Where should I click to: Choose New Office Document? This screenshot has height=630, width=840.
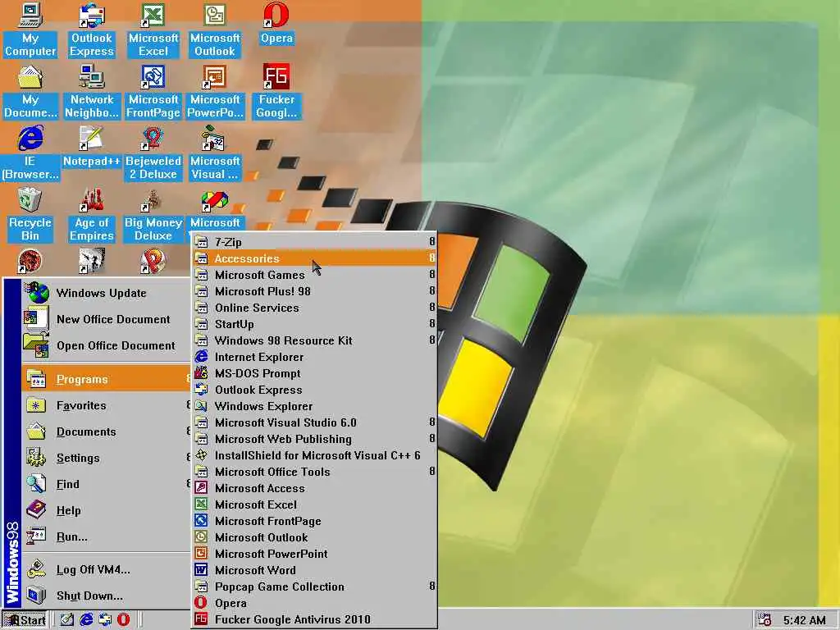pos(106,319)
